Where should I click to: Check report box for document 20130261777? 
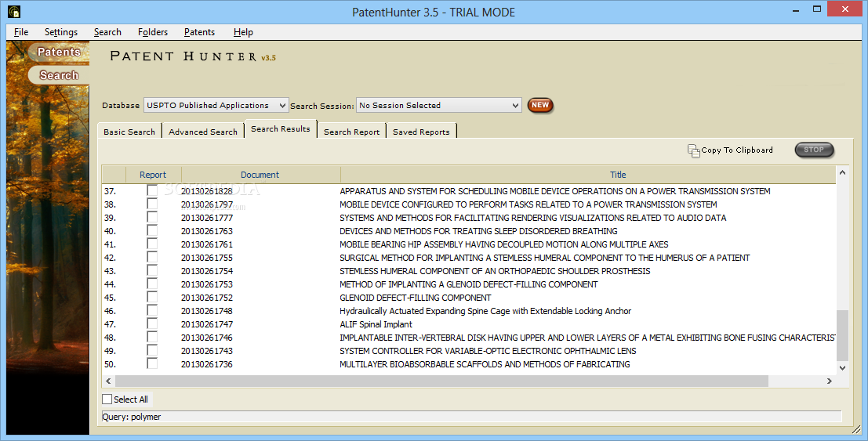[151, 217]
